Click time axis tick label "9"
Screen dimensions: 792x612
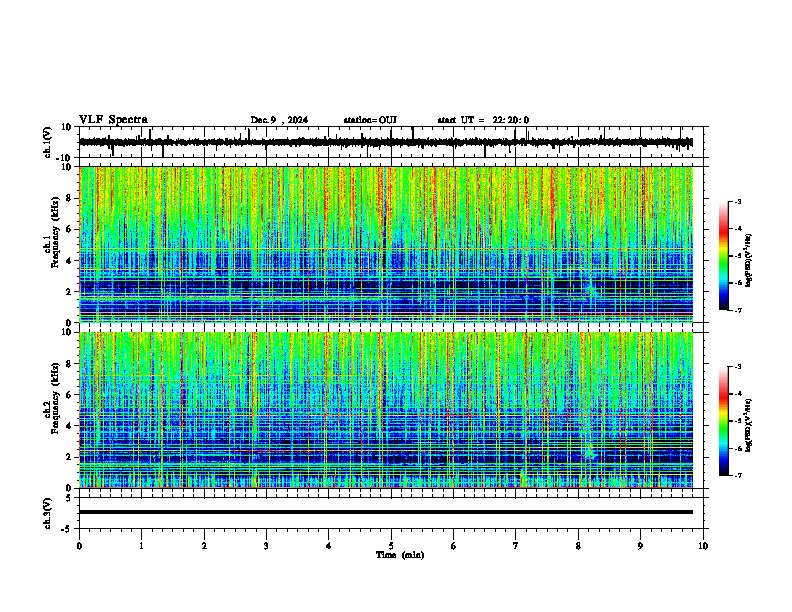click(x=640, y=546)
